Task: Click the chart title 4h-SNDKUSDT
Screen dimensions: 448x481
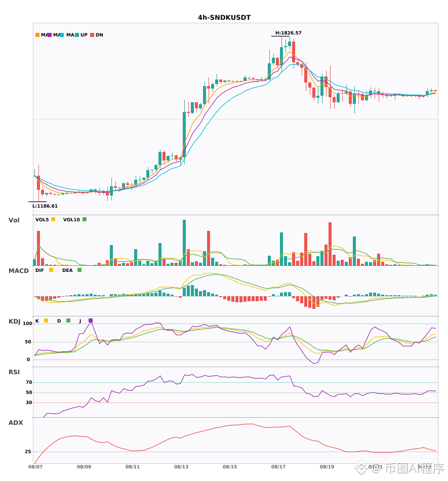Action: pyautogui.click(x=224, y=18)
